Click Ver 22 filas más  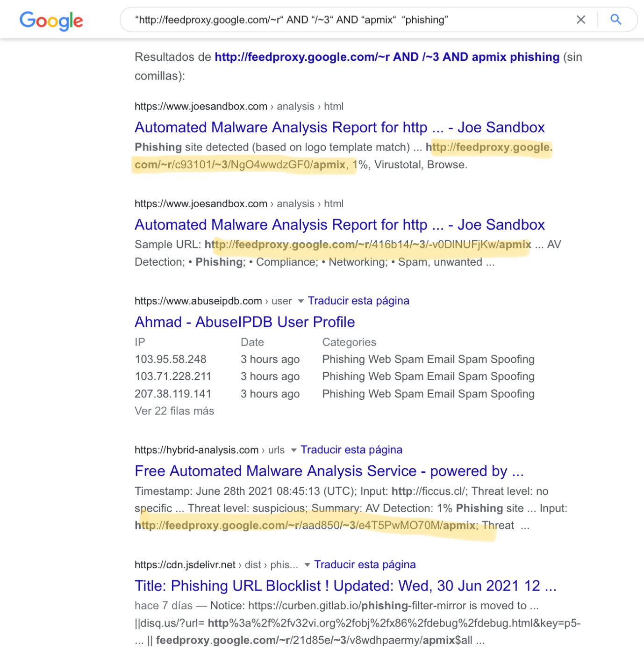pyautogui.click(x=174, y=411)
